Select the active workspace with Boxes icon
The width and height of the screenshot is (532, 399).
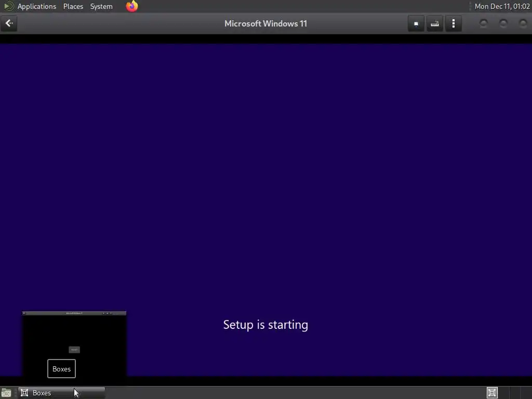[x=492, y=393]
